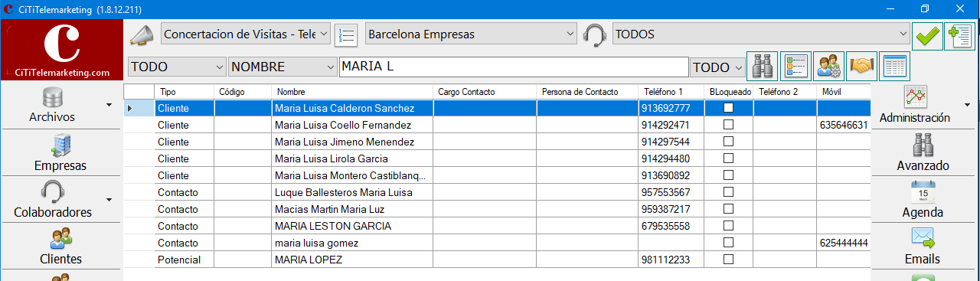The image size is (980, 281).
Task: Click the users with gear icon
Action: pos(828,67)
